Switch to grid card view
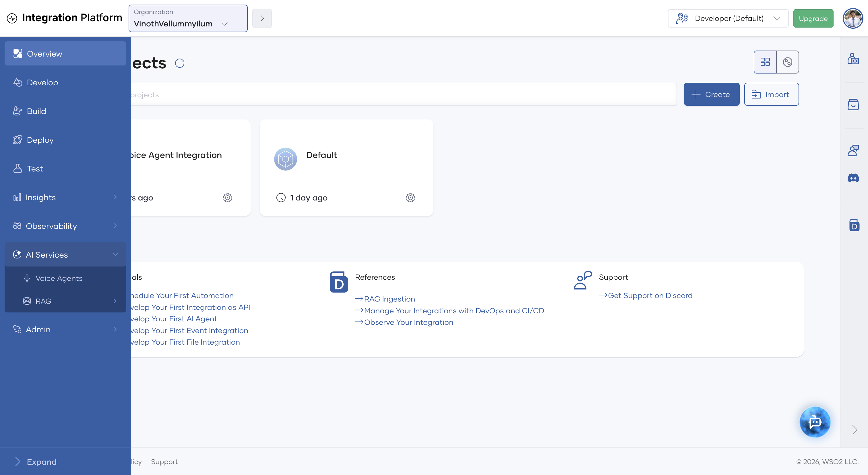 765,62
